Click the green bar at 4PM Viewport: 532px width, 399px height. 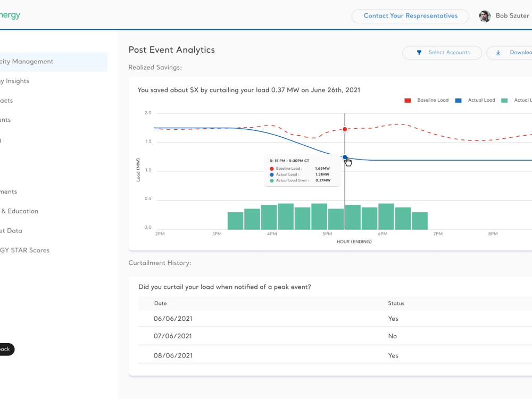point(269,217)
